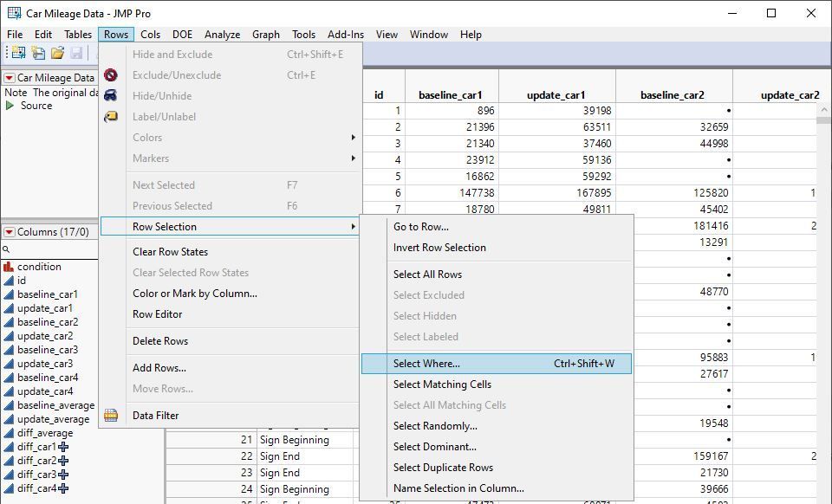Open the Car Mileage Data red triangle menu
832x504 pixels.
[9, 78]
